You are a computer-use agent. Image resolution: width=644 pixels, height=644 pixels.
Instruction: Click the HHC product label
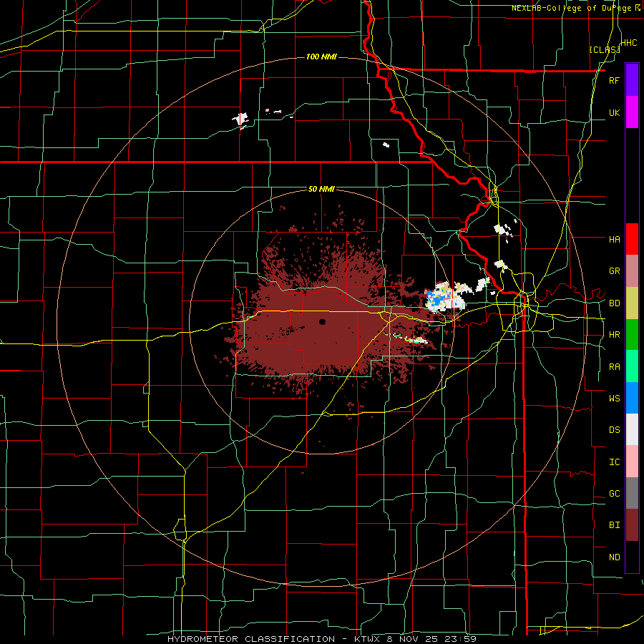(x=629, y=43)
